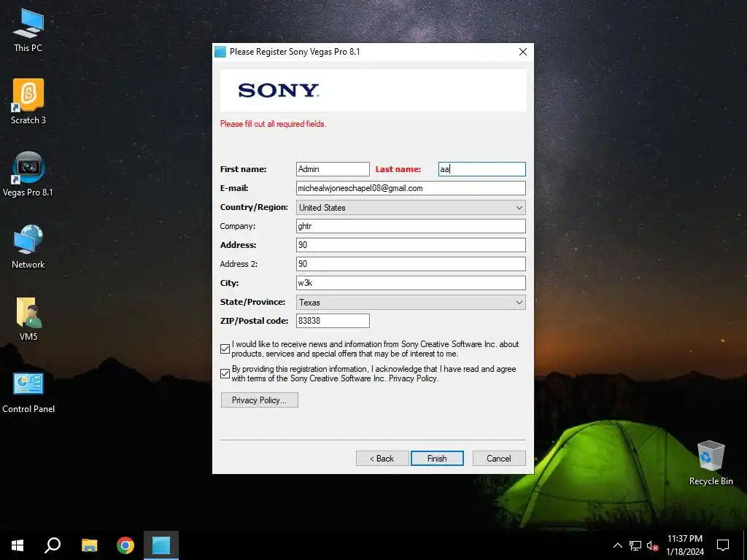Viewport: 747px width, 560px height.
Task: Click the Privacy Policy... button
Action: pyautogui.click(x=260, y=400)
